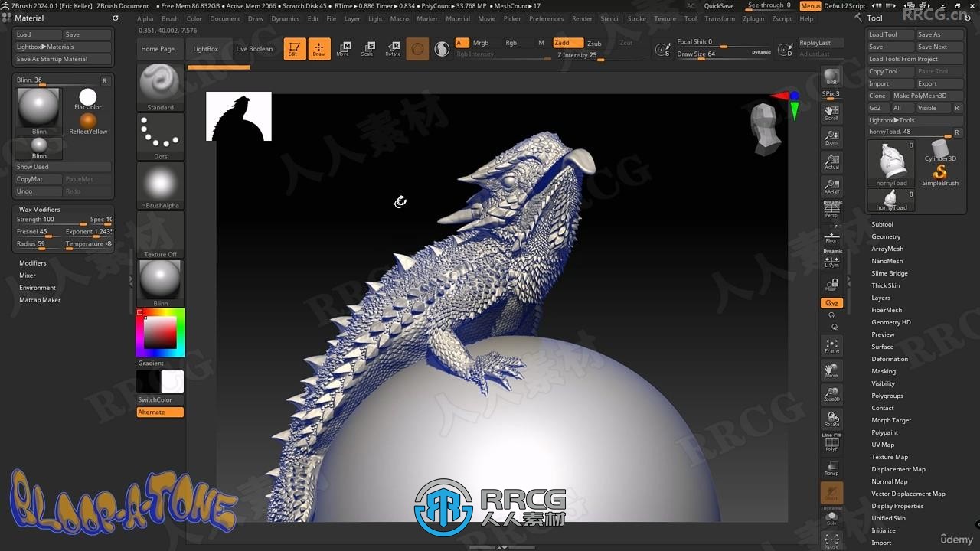Activate the Edit mode button
Viewport: 980px width, 551px height.
294,49
